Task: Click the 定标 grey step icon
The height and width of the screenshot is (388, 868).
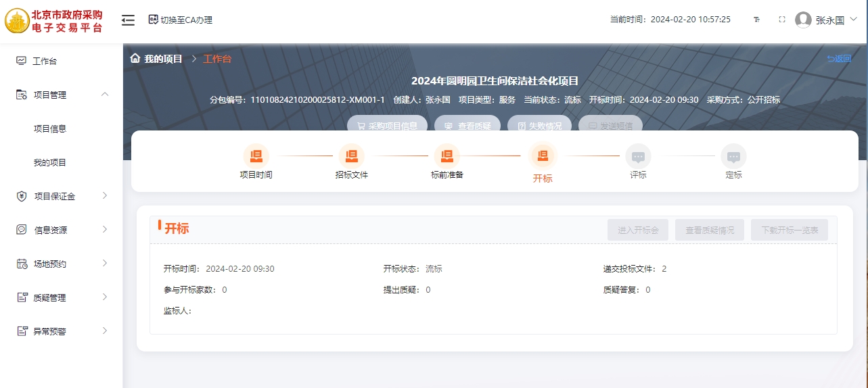Action: (733, 156)
